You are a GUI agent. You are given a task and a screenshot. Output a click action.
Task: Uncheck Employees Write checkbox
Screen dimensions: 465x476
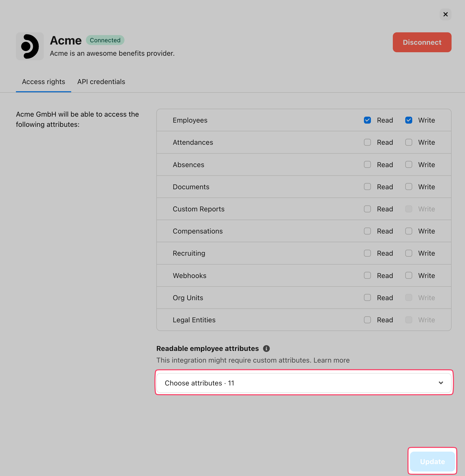pos(408,120)
